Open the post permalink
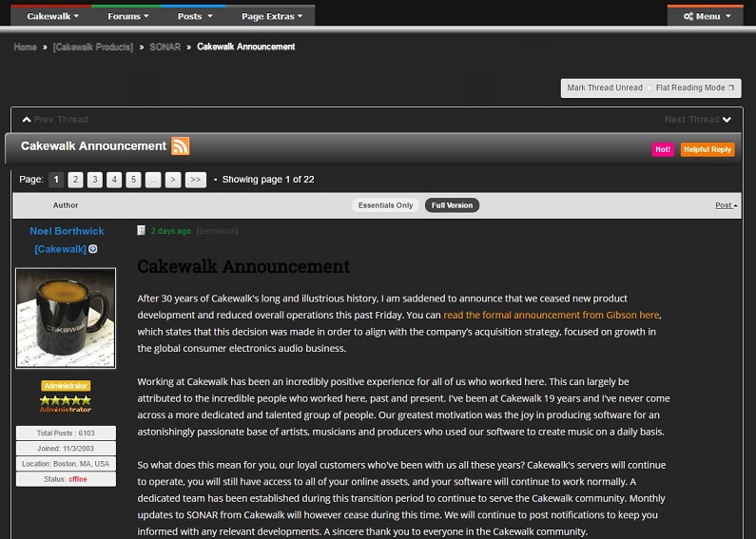The image size is (756, 539). pyautogui.click(x=217, y=231)
